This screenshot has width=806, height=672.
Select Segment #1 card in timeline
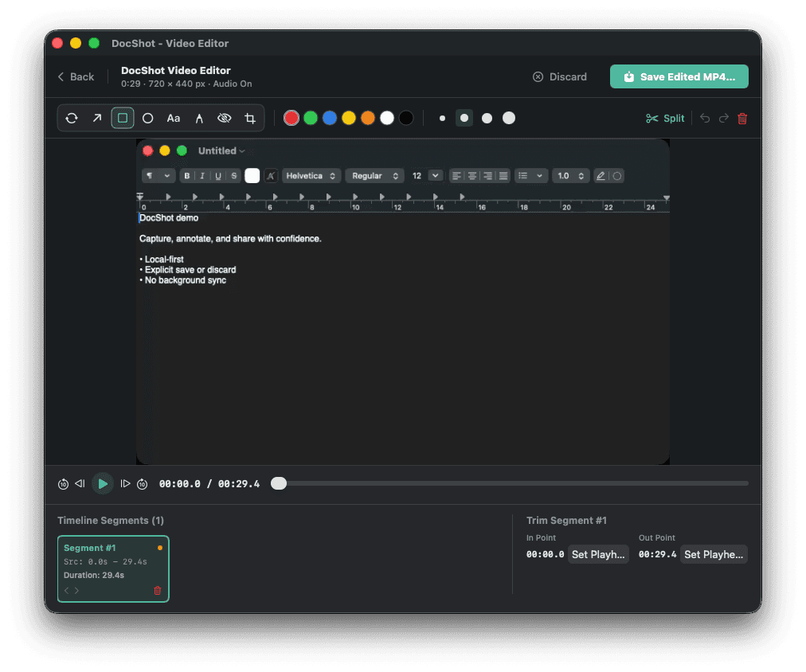(x=113, y=568)
